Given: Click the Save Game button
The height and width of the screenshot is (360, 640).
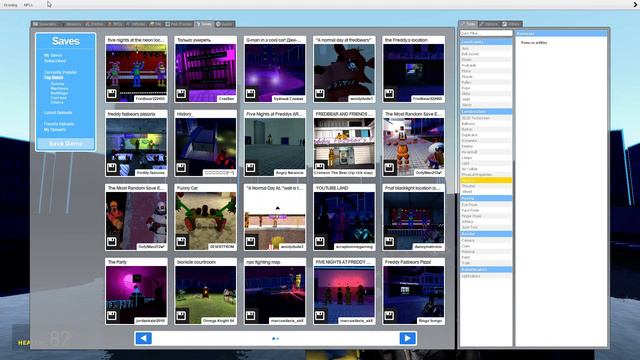Looking at the screenshot, I should 66,144.
